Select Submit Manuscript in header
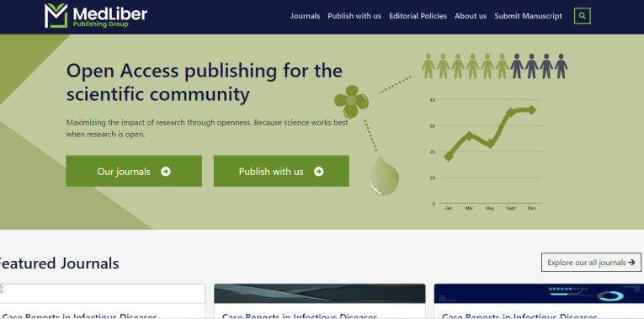Image resolution: width=644 pixels, height=319 pixels. [x=528, y=16]
